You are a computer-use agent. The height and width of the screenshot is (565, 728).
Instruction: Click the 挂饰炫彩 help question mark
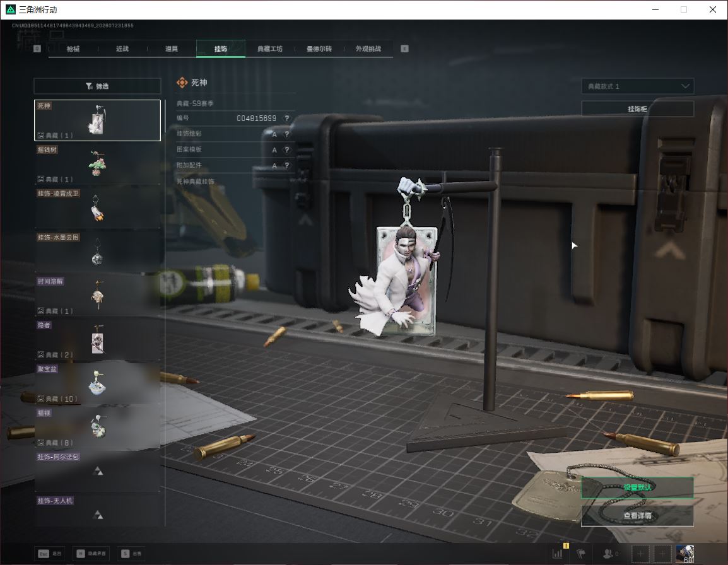click(287, 134)
